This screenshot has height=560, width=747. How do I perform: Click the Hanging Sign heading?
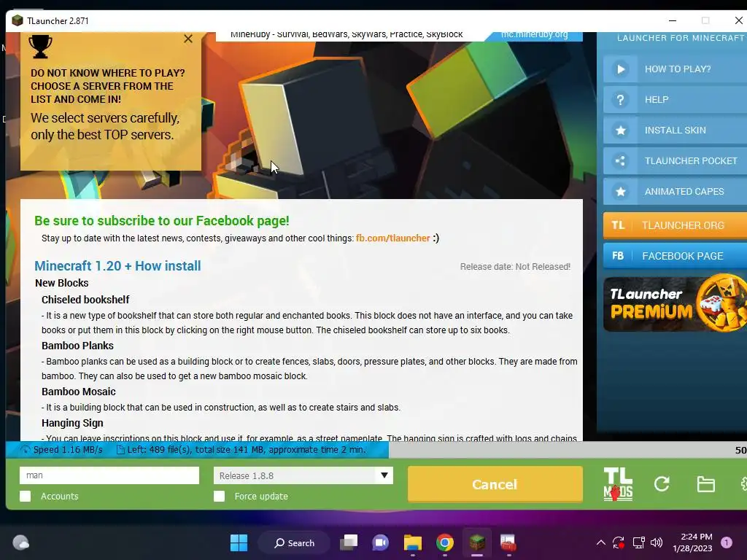[x=72, y=423]
